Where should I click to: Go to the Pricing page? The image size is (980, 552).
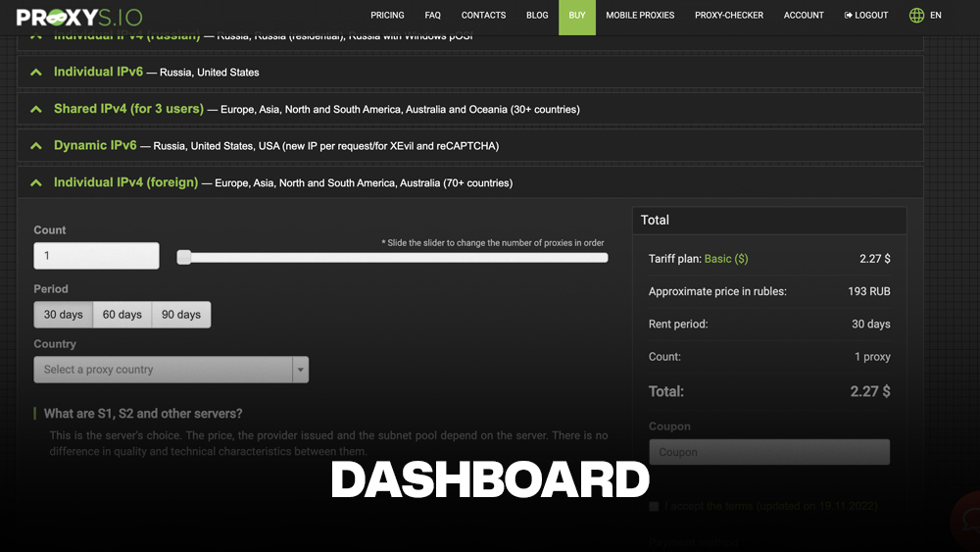point(387,15)
